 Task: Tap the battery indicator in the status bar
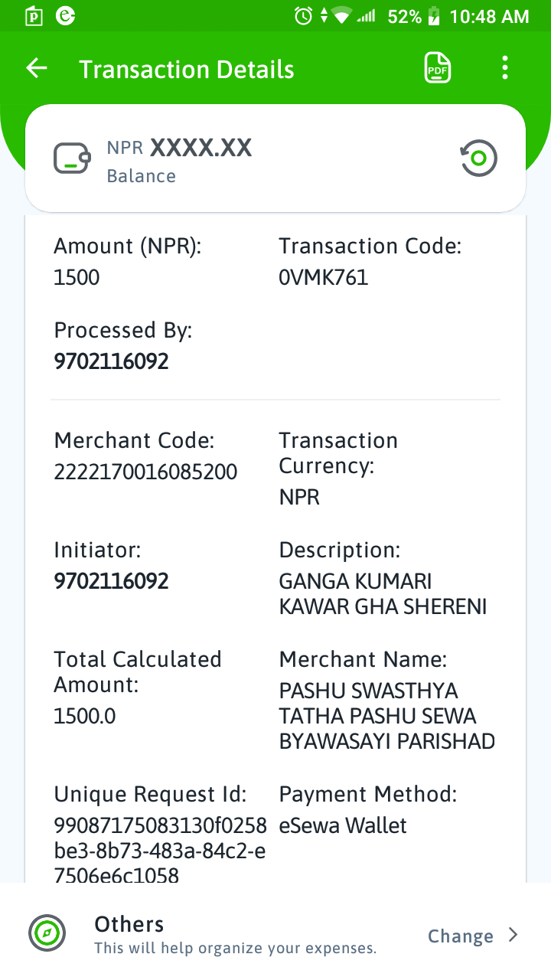pyautogui.click(x=434, y=15)
